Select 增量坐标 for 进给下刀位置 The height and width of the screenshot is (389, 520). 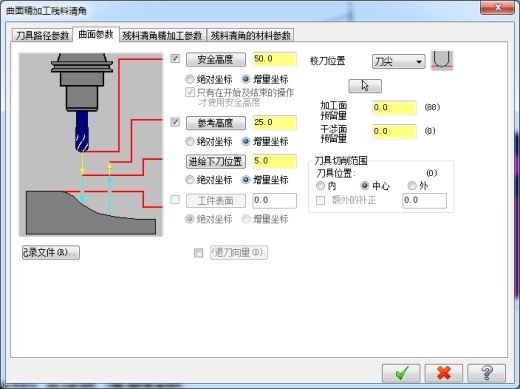pos(246,180)
